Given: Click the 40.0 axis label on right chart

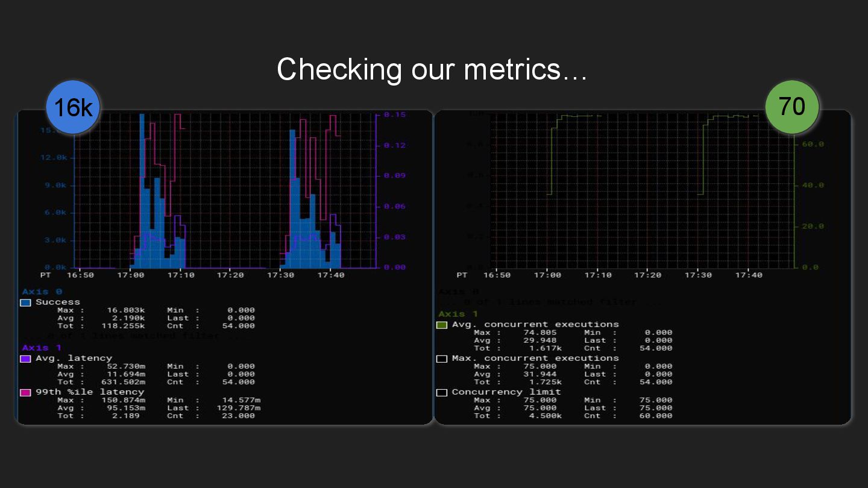Looking at the screenshot, I should click(813, 185).
